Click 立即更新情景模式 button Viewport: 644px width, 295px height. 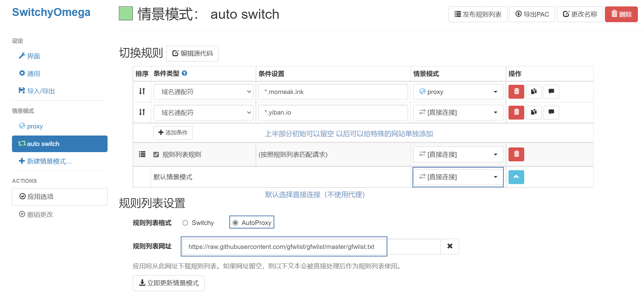tap(169, 283)
